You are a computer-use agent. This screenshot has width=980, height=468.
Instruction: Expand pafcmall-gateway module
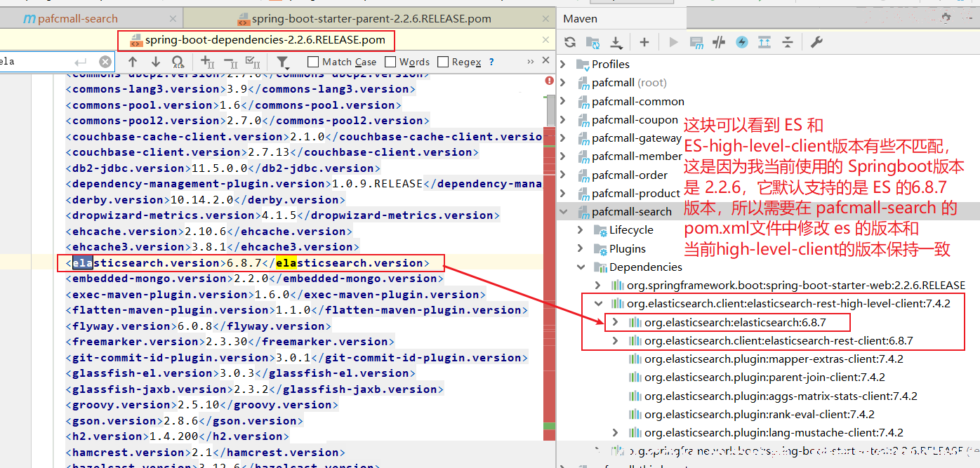tap(563, 138)
